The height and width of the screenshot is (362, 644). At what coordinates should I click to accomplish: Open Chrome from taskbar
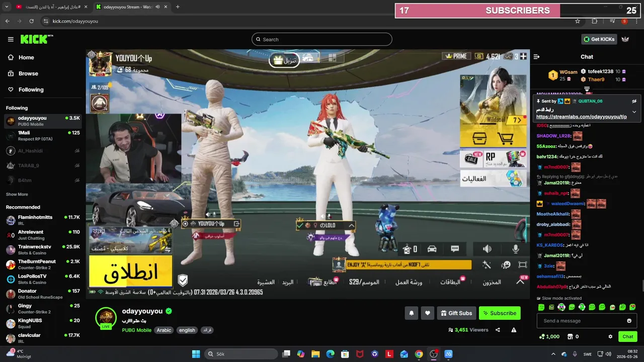coord(419,354)
